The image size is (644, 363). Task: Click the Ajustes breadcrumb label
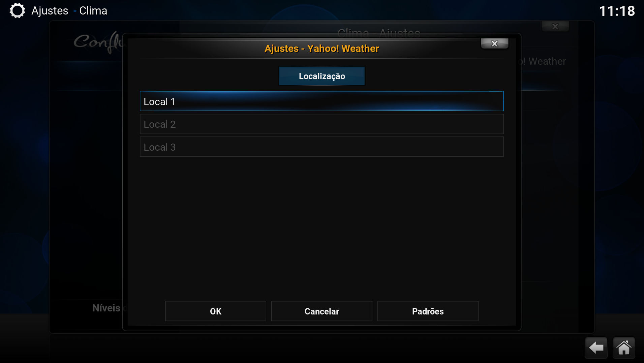[50, 11]
